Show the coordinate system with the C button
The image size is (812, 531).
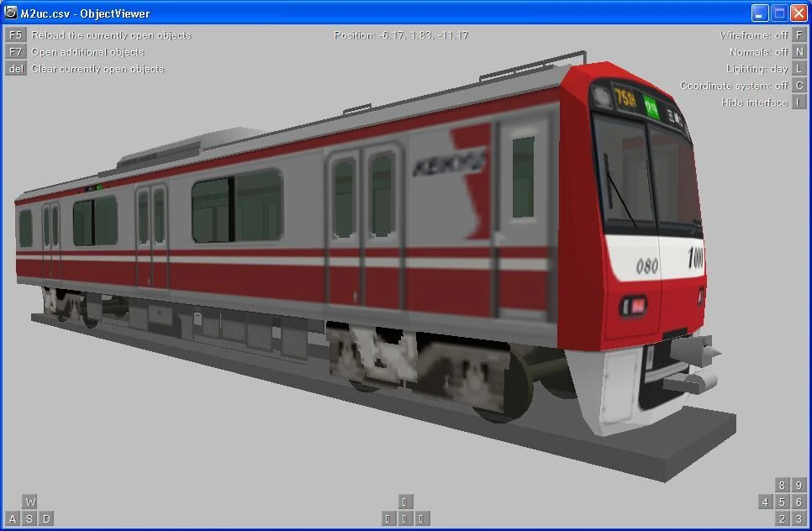tap(799, 85)
